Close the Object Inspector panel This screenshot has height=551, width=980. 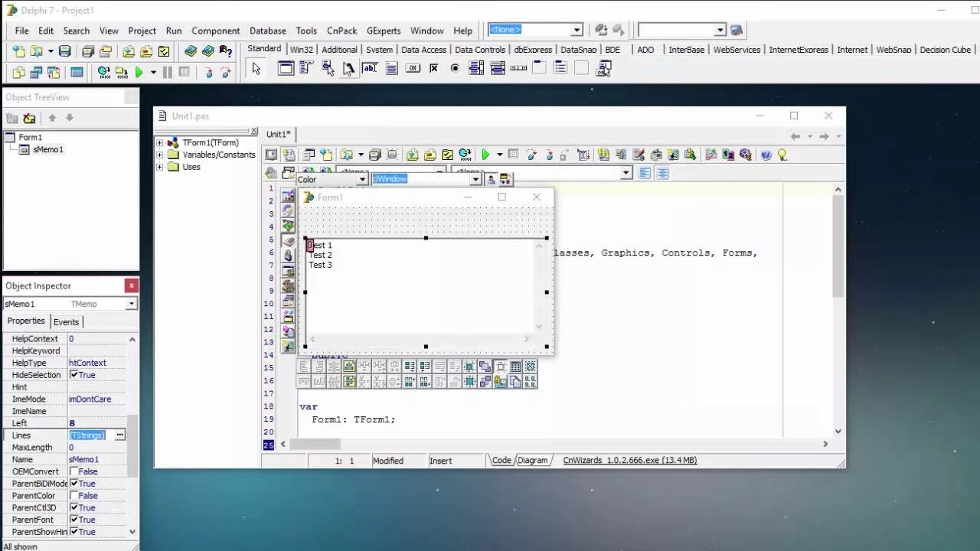(131, 285)
